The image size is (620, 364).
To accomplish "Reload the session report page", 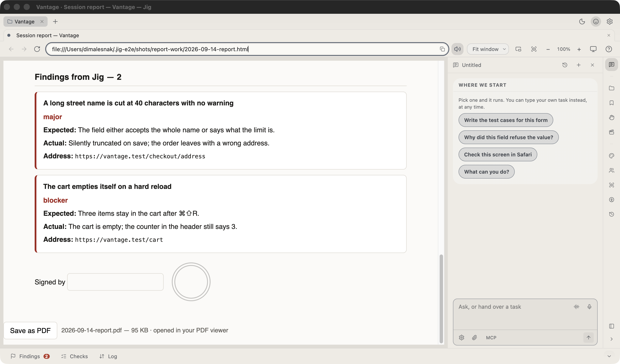I will point(37,49).
